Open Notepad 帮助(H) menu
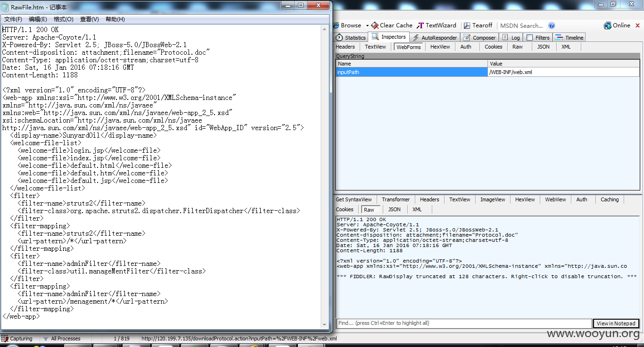This screenshot has width=644, height=347. [115, 19]
